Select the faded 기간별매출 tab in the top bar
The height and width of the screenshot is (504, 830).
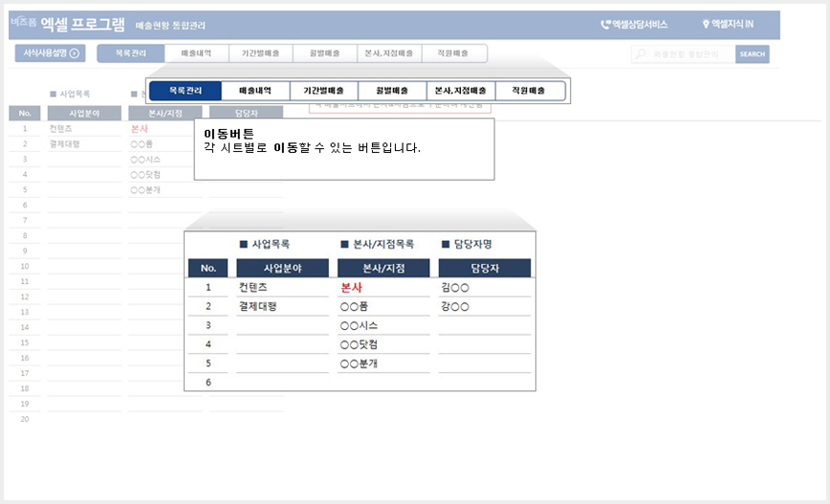[x=260, y=54]
